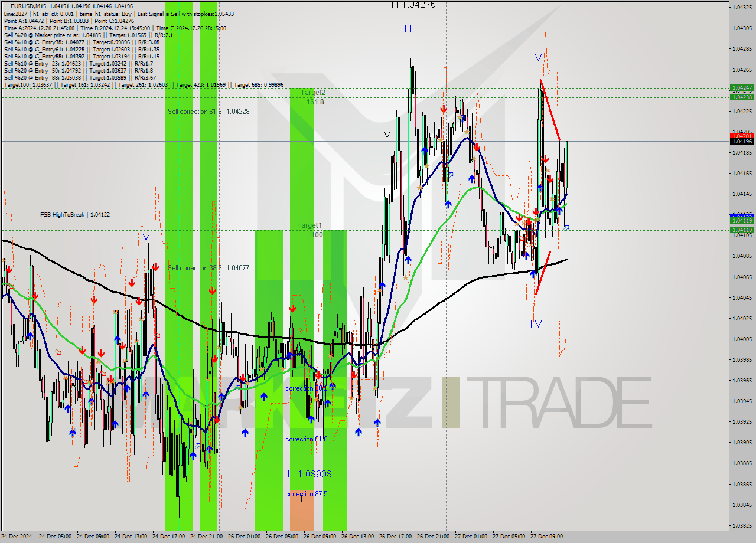Click the 1.04285 price scale value
The image size is (756, 543).
coord(742,49)
